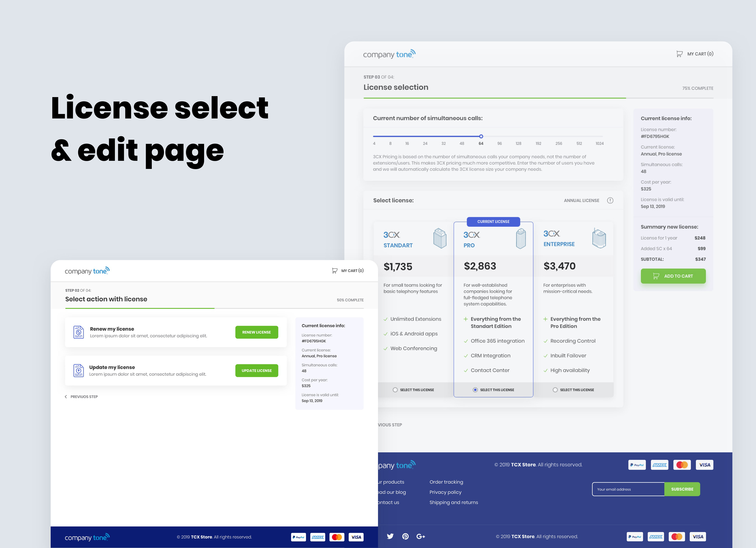Image resolution: width=756 pixels, height=548 pixels.
Task: Click the ANNUAL LICENSE label
Action: [581, 200]
